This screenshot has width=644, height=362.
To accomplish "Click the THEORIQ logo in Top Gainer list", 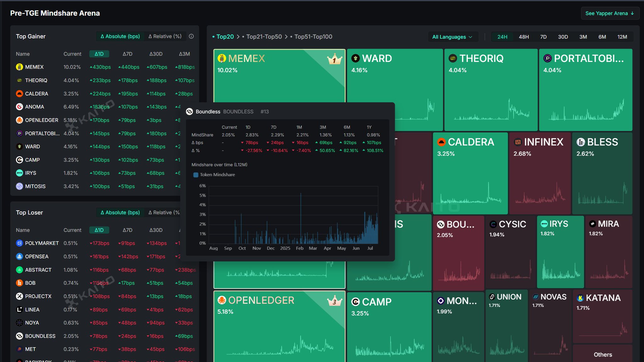I will coord(19,80).
